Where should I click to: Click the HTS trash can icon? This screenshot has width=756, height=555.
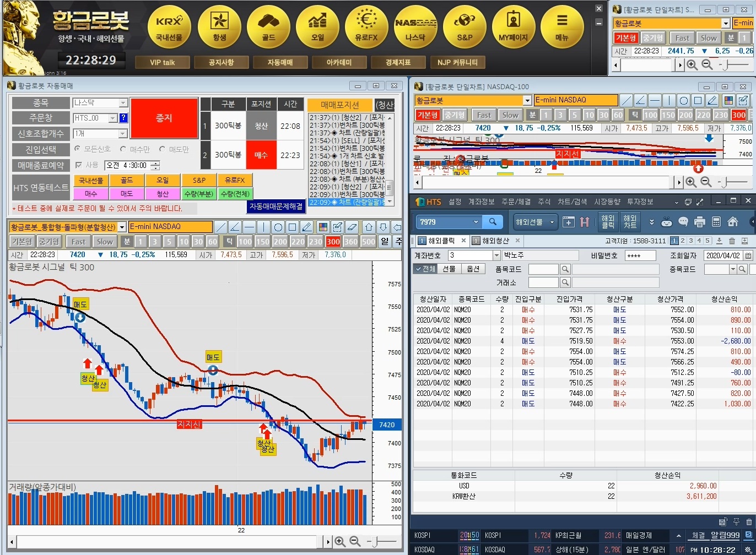tap(732, 241)
